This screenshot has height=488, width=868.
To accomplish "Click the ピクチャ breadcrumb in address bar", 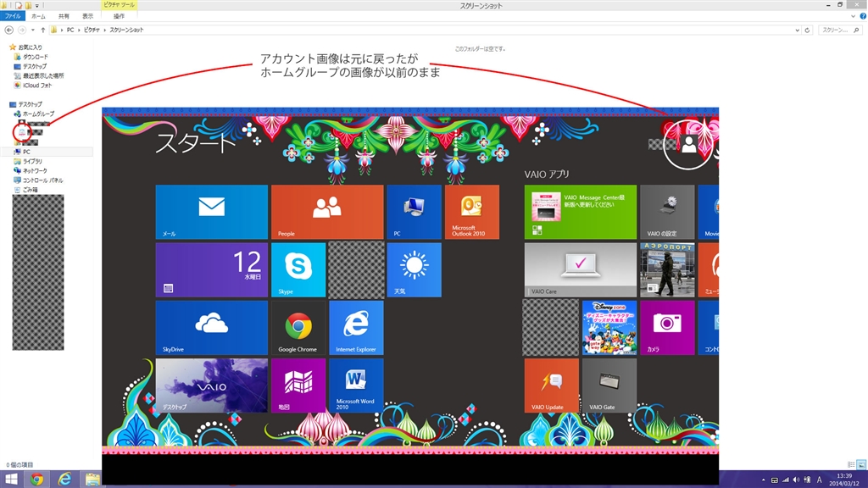I will 92,30.
